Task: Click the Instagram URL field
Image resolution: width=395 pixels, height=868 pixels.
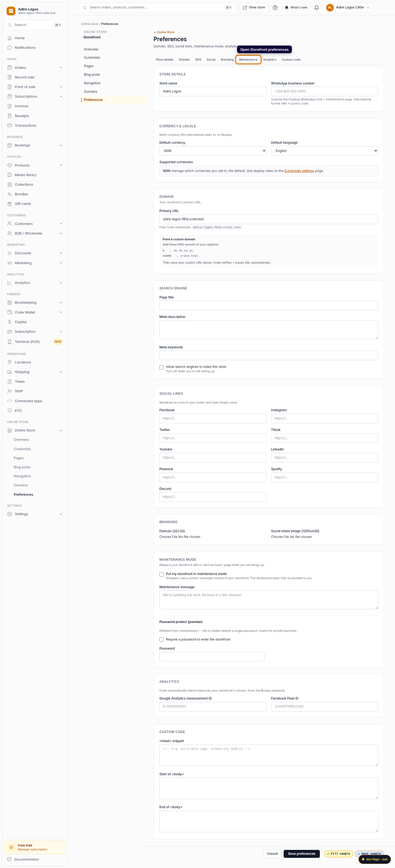Action: [x=324, y=419]
